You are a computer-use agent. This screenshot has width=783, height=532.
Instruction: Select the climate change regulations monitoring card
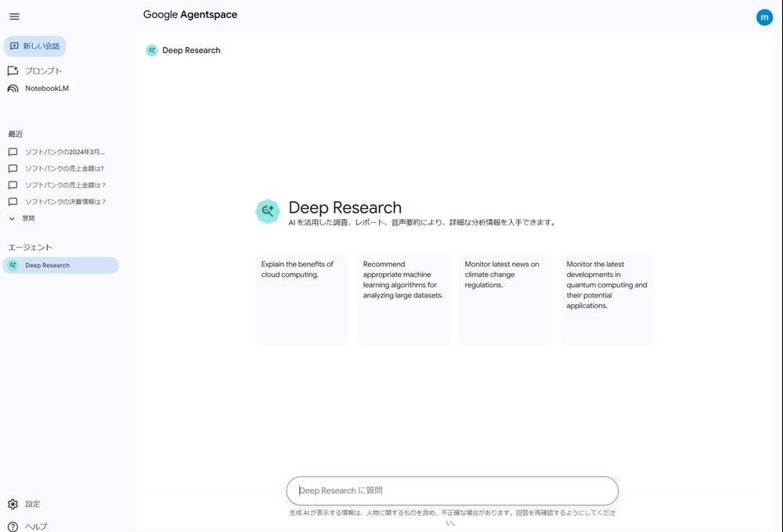(505, 299)
